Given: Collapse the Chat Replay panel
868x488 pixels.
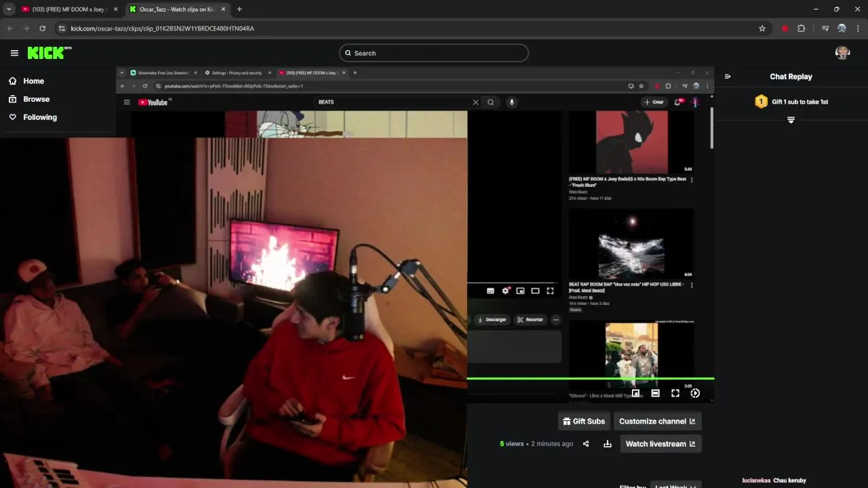Looking at the screenshot, I should coord(728,77).
